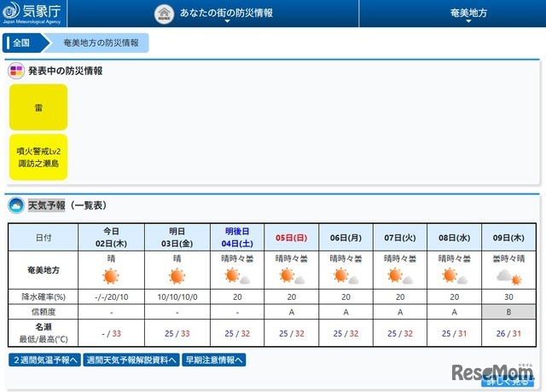The image size is (546, 392).
Task: Click the weather icon for 08日(水)
Action: (455, 276)
